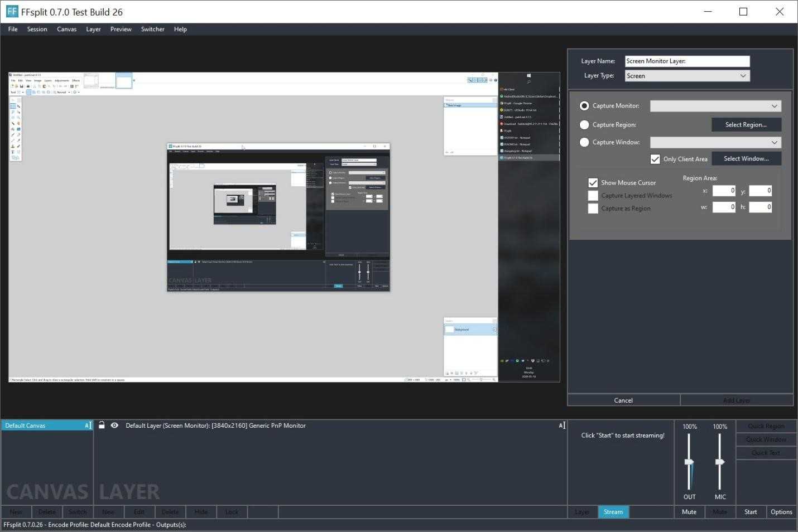Viewport: 798px width, 532px height.
Task: Select the Capture Window radio option
Action: (584, 142)
